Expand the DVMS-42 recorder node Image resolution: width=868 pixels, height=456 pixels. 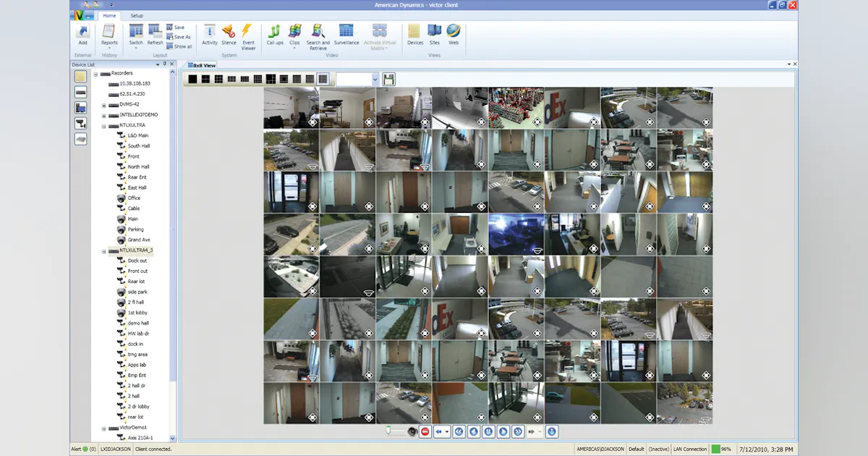pos(104,104)
